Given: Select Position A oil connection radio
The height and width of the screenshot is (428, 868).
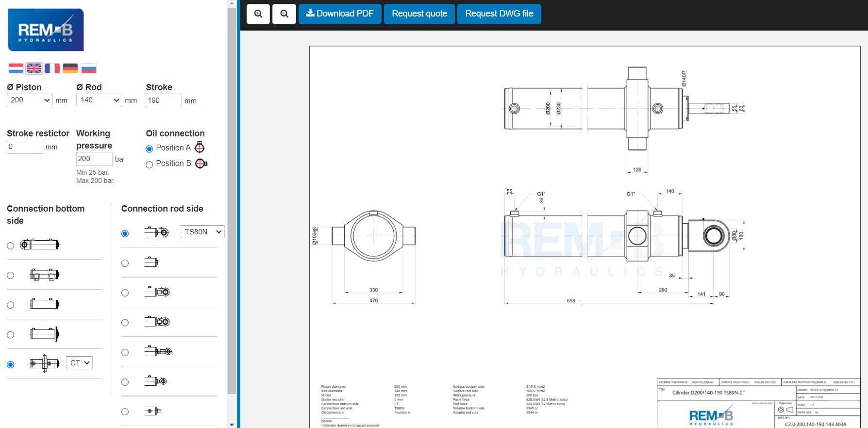Looking at the screenshot, I should (149, 149).
